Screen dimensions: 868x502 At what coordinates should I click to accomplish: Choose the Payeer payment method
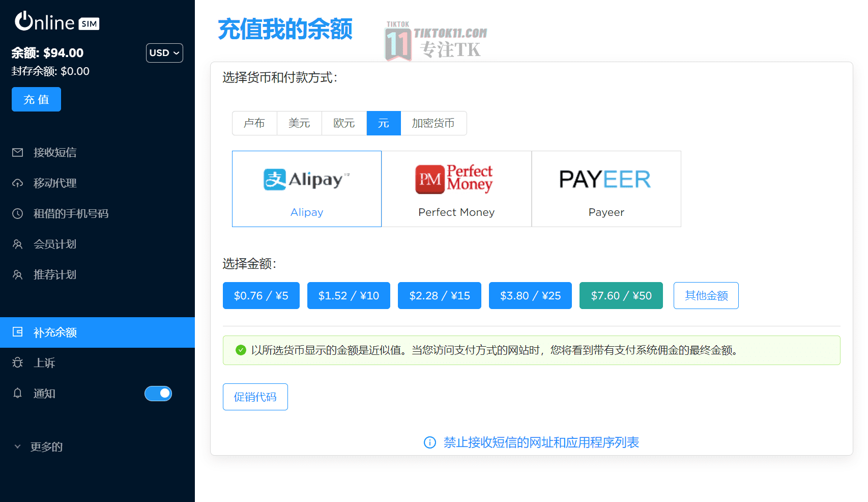pos(606,189)
